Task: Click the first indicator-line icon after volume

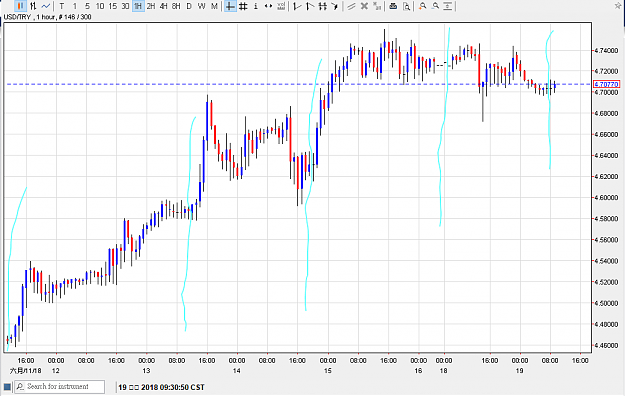Action: click(x=297, y=6)
